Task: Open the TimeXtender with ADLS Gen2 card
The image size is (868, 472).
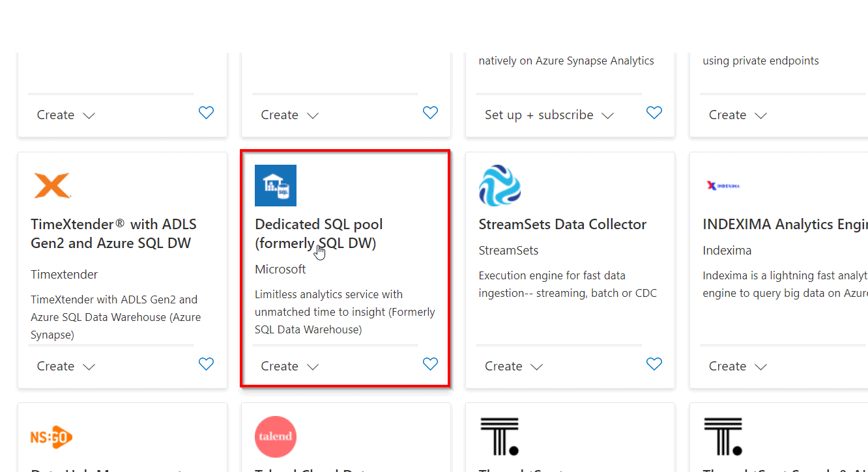Action: 113,233
